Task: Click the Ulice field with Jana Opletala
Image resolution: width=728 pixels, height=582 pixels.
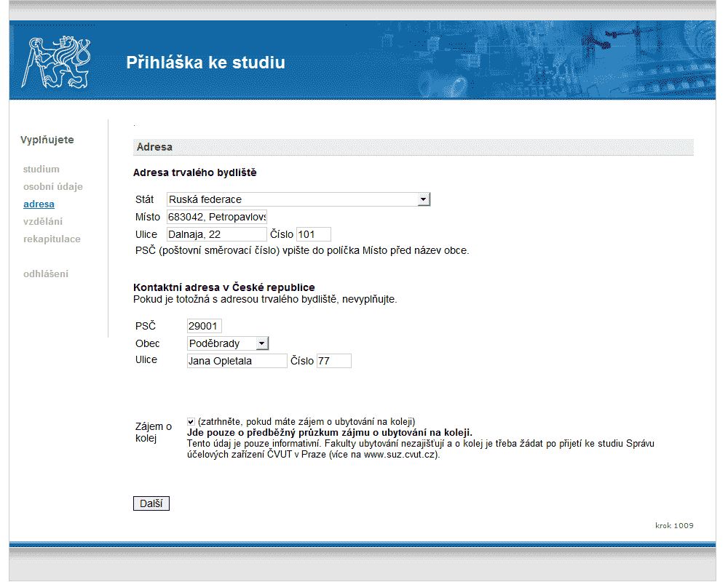Action: pos(237,361)
